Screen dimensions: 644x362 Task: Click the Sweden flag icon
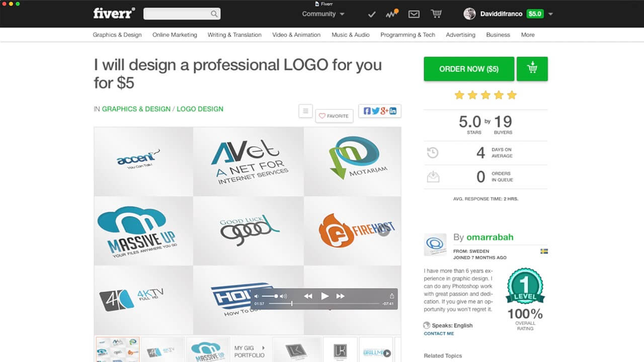[544, 251]
